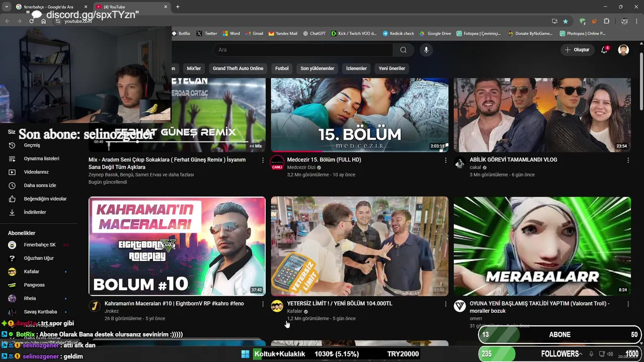Select the Grand Theft Auto Online chip

(238, 68)
